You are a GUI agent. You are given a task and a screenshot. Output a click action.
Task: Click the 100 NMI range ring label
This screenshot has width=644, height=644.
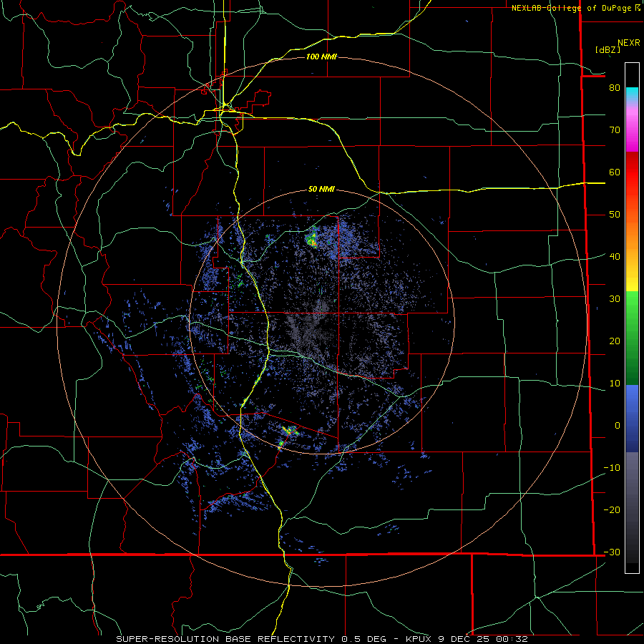point(321,57)
